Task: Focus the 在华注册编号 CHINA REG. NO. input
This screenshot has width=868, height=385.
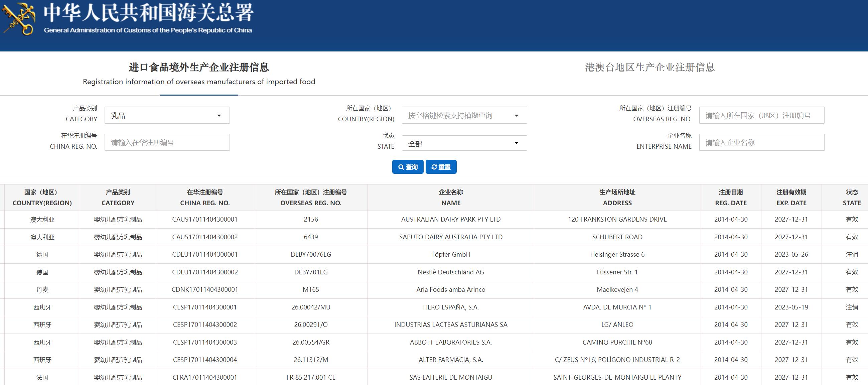Action: pos(167,142)
